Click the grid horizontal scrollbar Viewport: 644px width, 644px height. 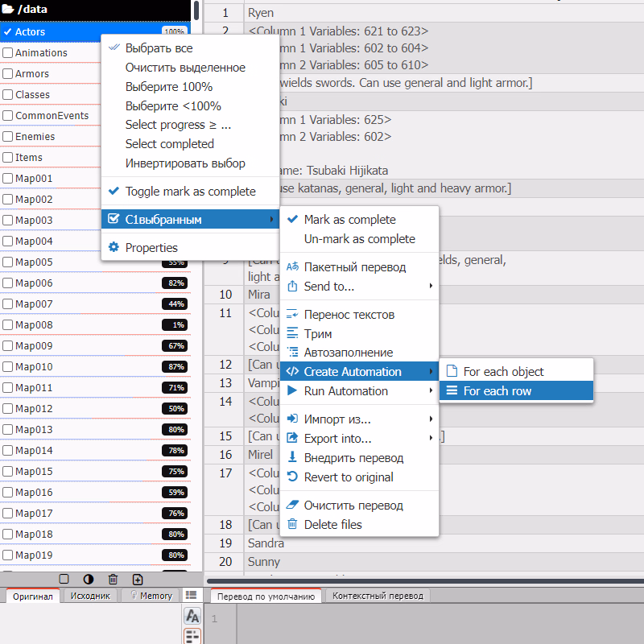(x=425, y=580)
